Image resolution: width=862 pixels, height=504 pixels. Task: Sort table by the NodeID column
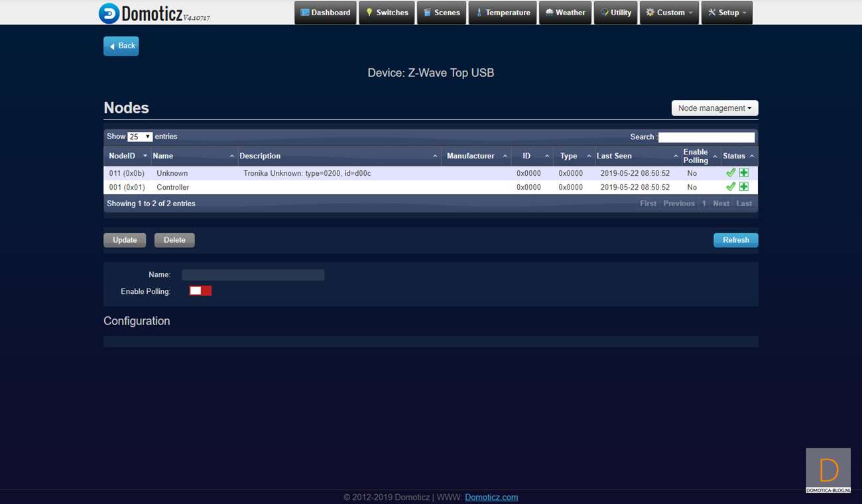pos(127,156)
